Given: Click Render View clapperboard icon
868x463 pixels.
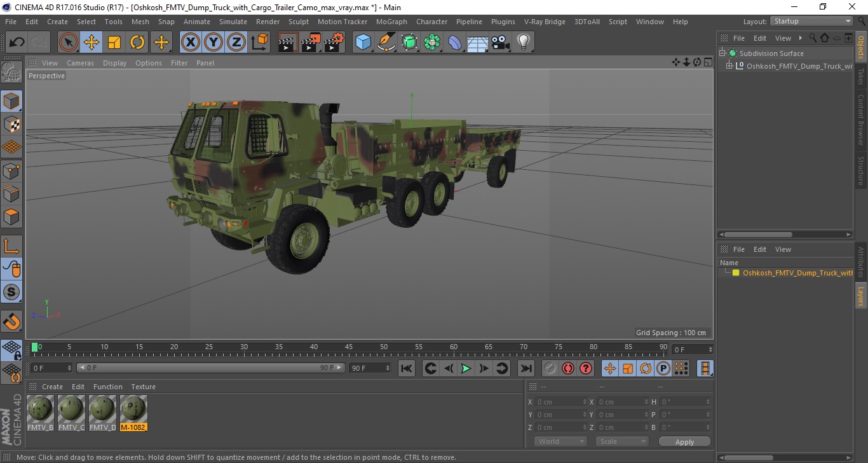Looking at the screenshot, I should tap(288, 43).
